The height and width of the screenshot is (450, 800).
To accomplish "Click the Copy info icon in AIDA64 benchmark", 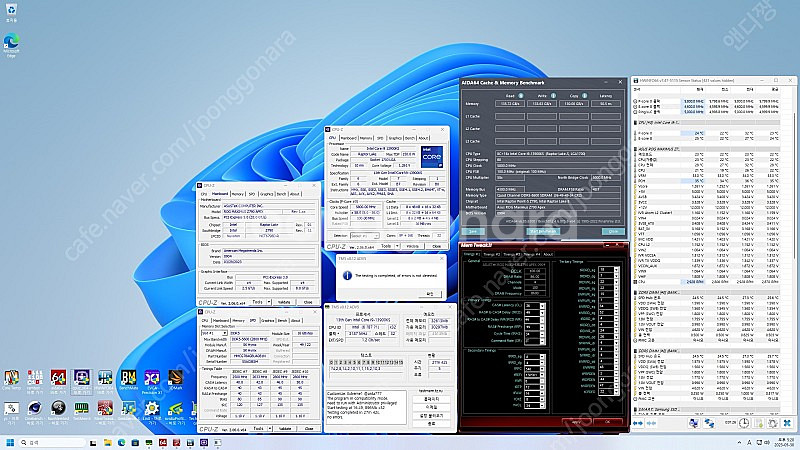I will [584, 95].
